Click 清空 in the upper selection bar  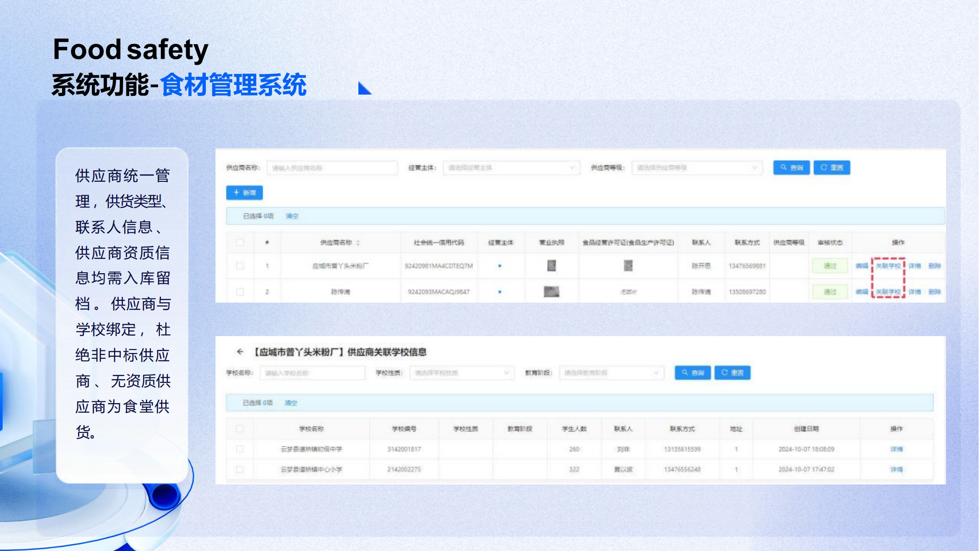pyautogui.click(x=292, y=216)
